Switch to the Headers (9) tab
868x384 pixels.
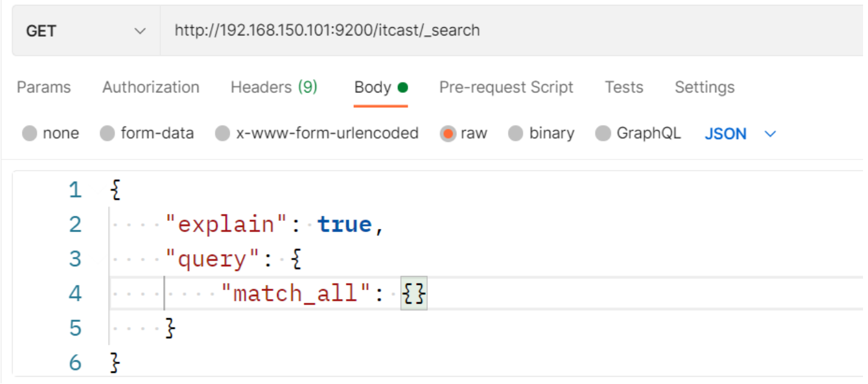pyautogui.click(x=274, y=87)
